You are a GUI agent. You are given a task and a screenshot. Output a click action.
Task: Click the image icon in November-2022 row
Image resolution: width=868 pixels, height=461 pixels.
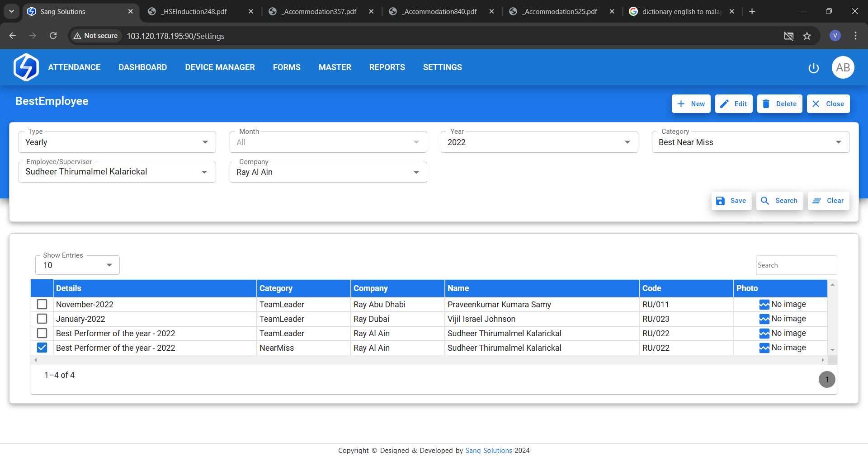click(764, 305)
